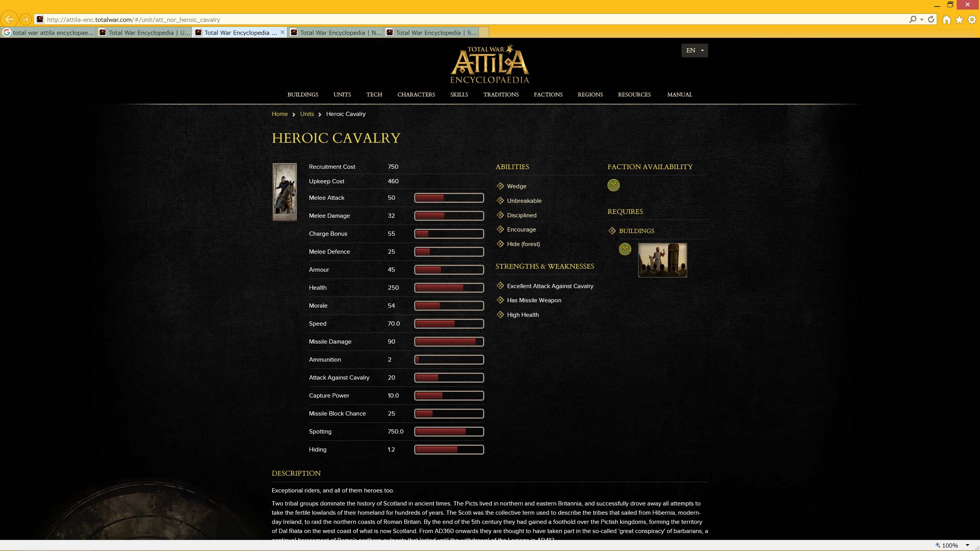980x551 pixels.
Task: Click the Total War Attila Encyclopaedia logo
Action: point(490,64)
